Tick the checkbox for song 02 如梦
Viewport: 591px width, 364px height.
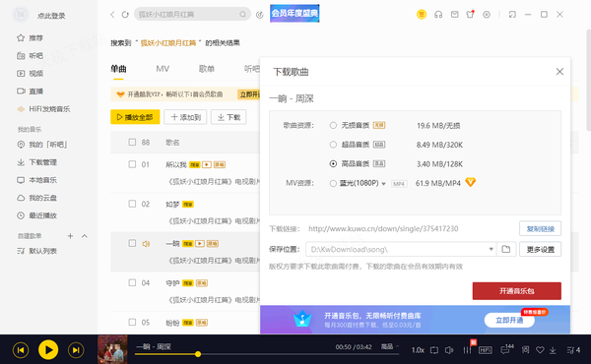(x=132, y=204)
